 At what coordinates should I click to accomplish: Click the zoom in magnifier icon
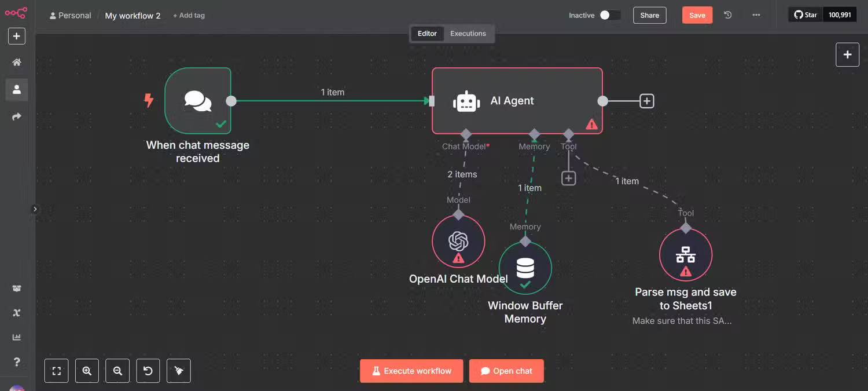[87, 371]
